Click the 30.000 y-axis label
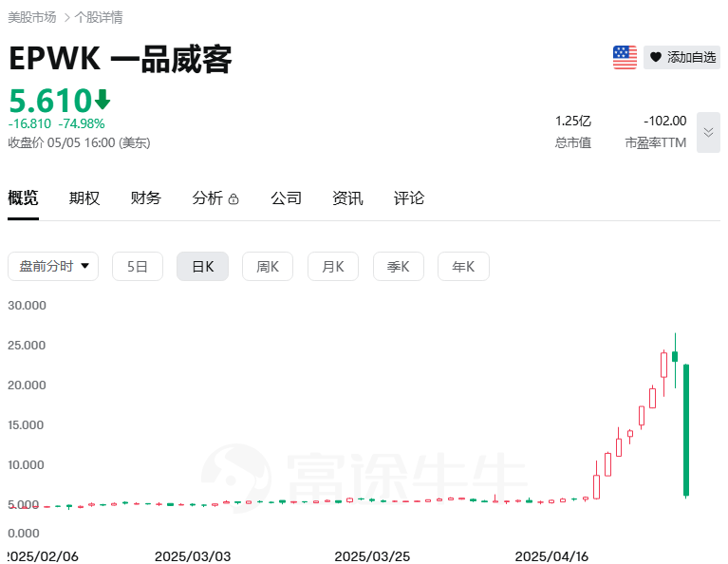 (x=27, y=305)
